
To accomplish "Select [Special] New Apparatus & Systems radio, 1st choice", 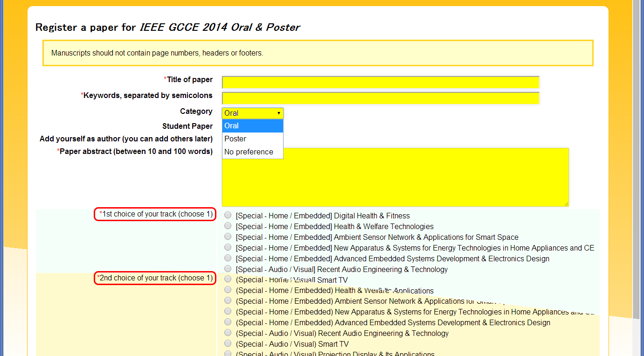I will point(228,248).
